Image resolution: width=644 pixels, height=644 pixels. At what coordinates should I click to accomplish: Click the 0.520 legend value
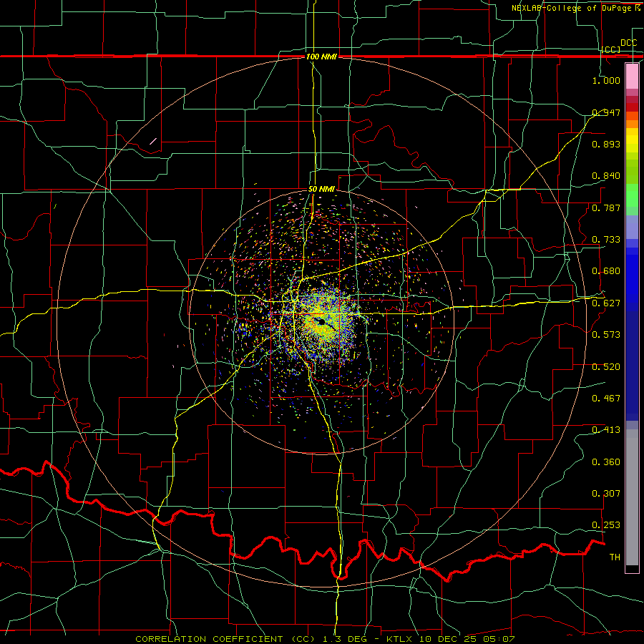(606, 366)
